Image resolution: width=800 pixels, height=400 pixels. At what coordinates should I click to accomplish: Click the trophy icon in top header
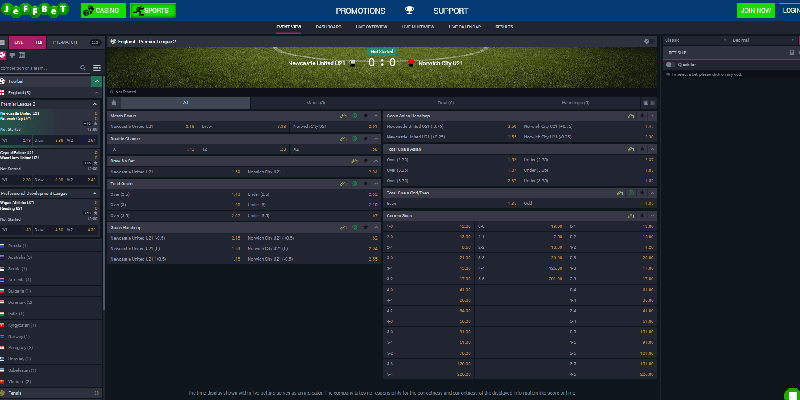(x=409, y=10)
